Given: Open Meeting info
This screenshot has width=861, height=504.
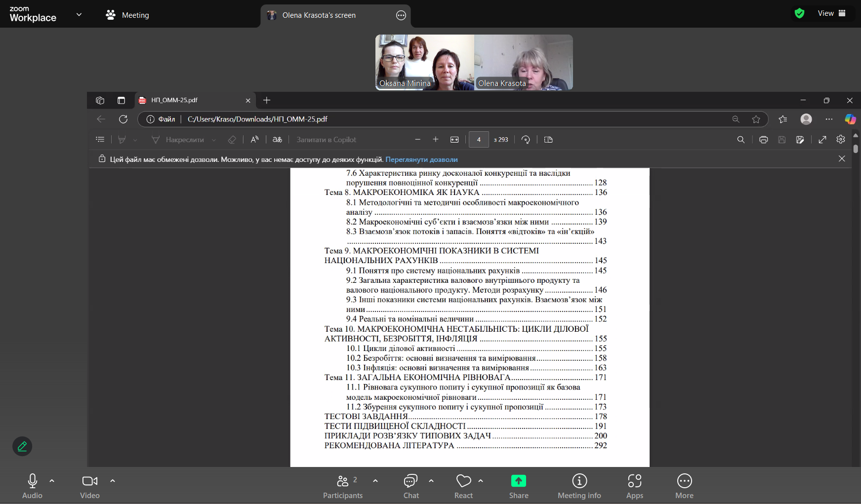Looking at the screenshot, I should point(579,486).
